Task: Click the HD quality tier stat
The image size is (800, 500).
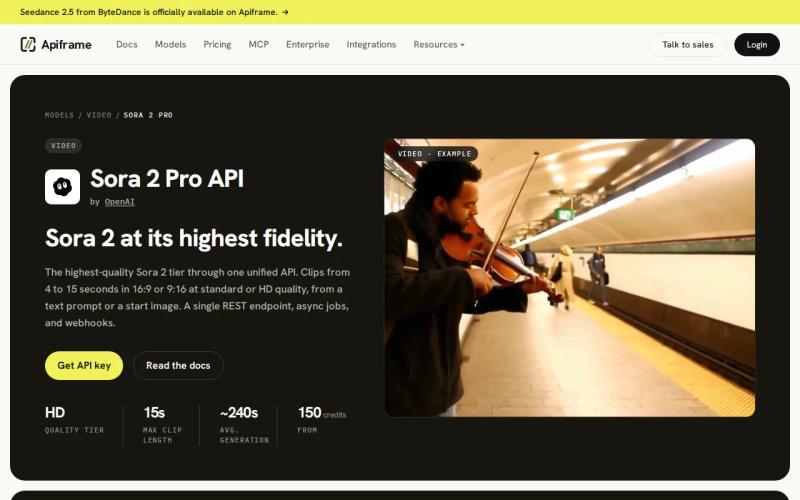Action: 74,420
